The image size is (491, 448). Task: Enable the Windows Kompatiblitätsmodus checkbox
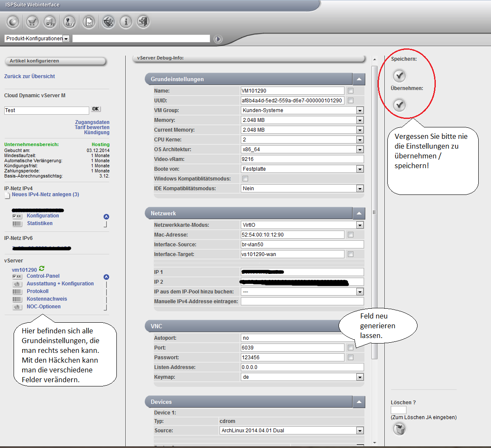[245, 179]
